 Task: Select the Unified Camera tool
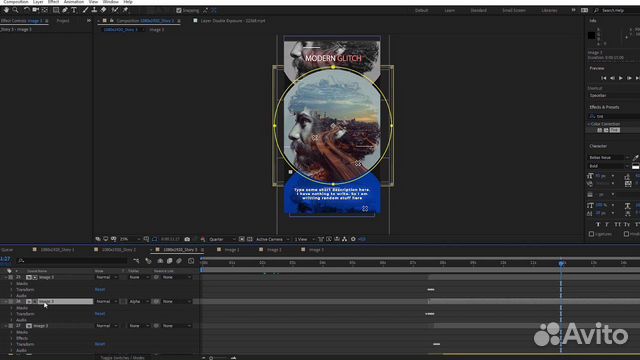[x=36, y=10]
